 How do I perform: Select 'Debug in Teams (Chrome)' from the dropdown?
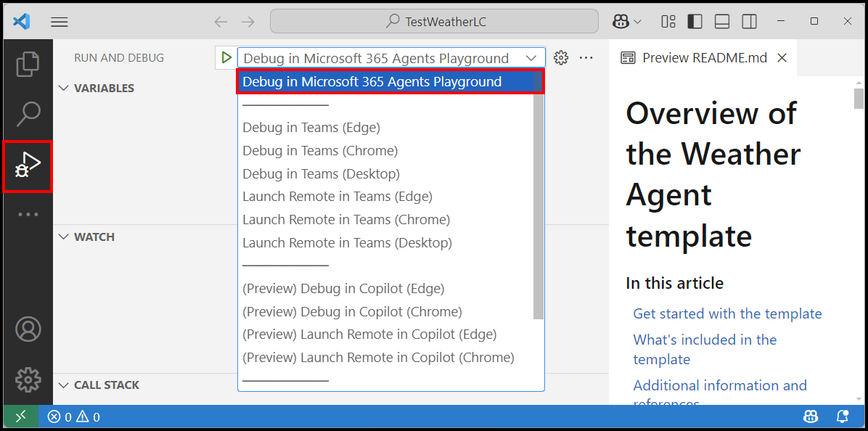320,150
